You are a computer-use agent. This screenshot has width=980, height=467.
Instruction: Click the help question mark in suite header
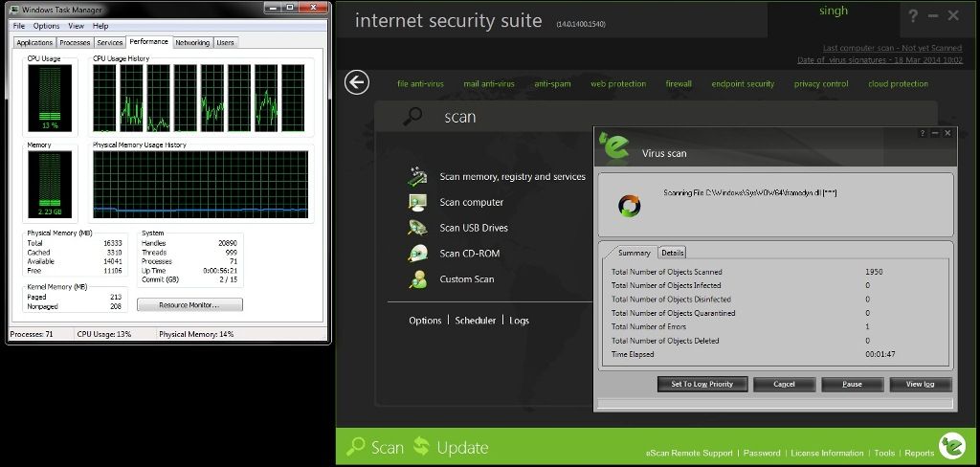[x=914, y=16]
